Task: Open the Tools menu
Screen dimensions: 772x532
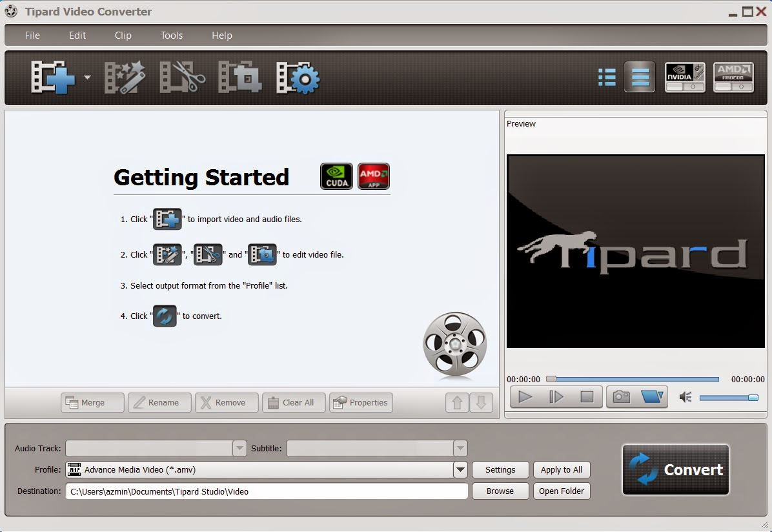Action: click(171, 36)
